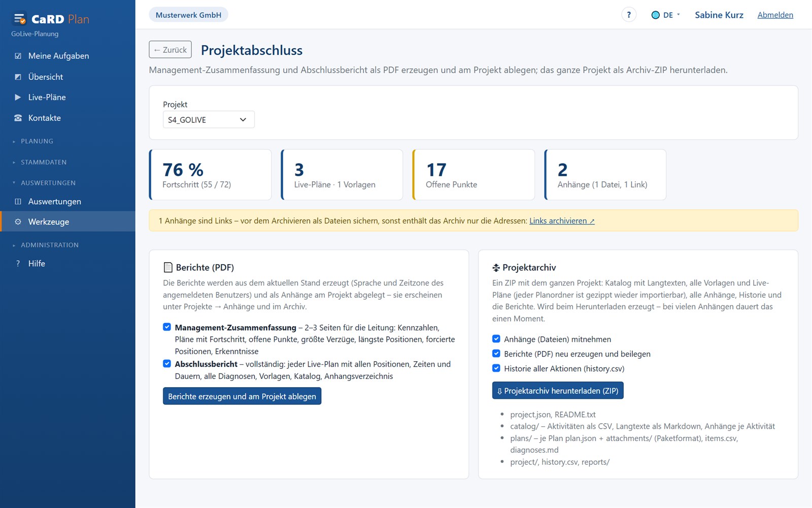Click Berichte erzeugen und am Projekt ablegen

[242, 396]
